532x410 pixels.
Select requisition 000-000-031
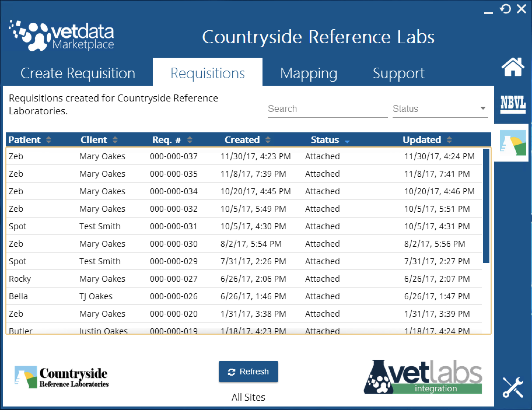[244, 226]
